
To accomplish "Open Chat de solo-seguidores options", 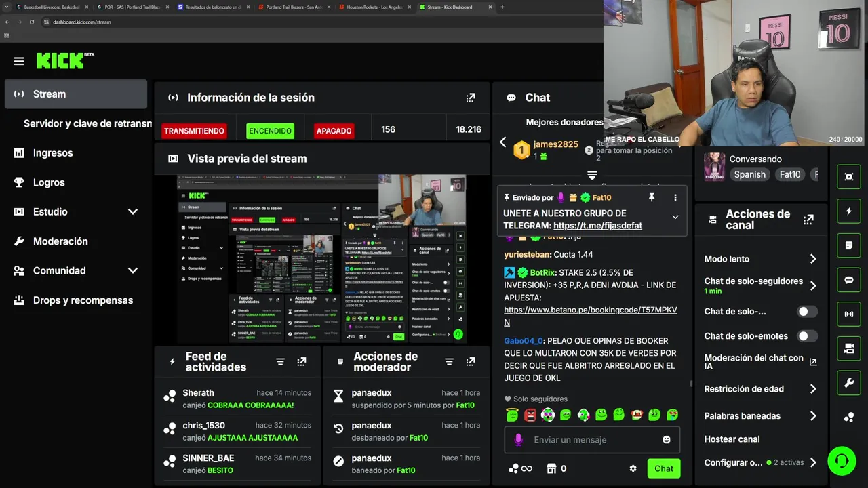I will pyautogui.click(x=761, y=285).
